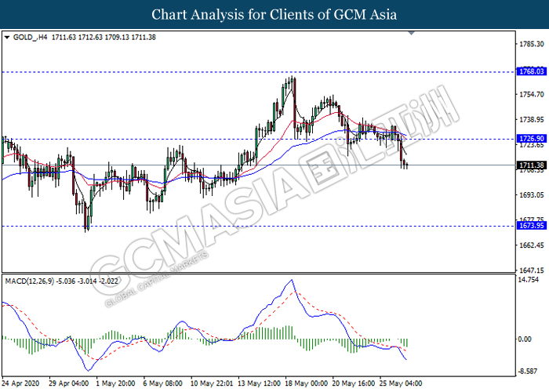This screenshot has width=549, height=392.
Task: Click the peak candlestick near 1768
Action: [x=292, y=82]
